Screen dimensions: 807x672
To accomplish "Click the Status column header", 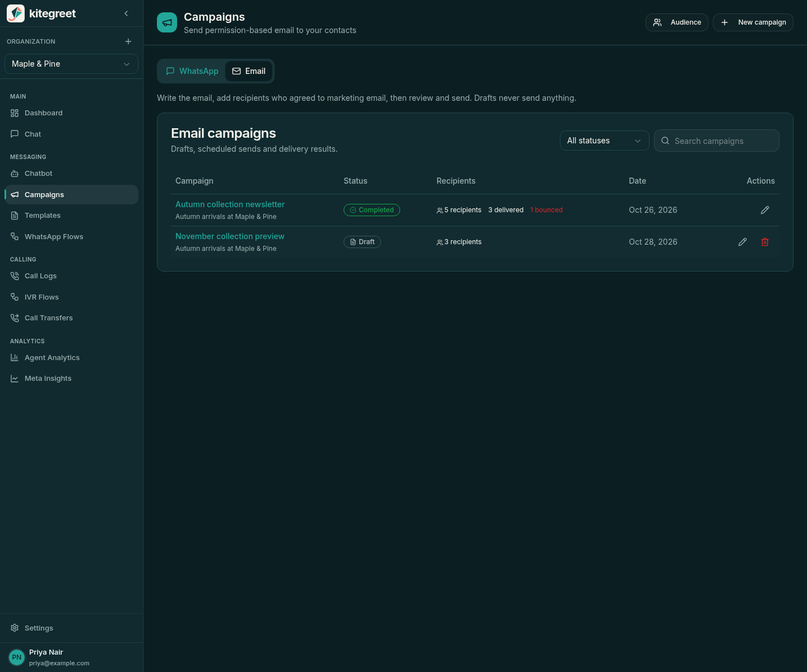I will tap(355, 181).
